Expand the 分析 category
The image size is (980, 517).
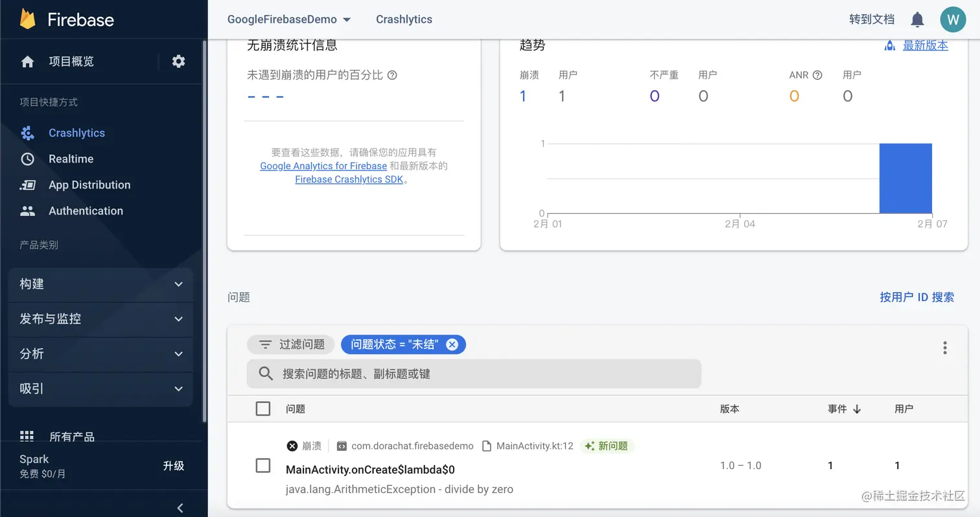pyautogui.click(x=100, y=354)
